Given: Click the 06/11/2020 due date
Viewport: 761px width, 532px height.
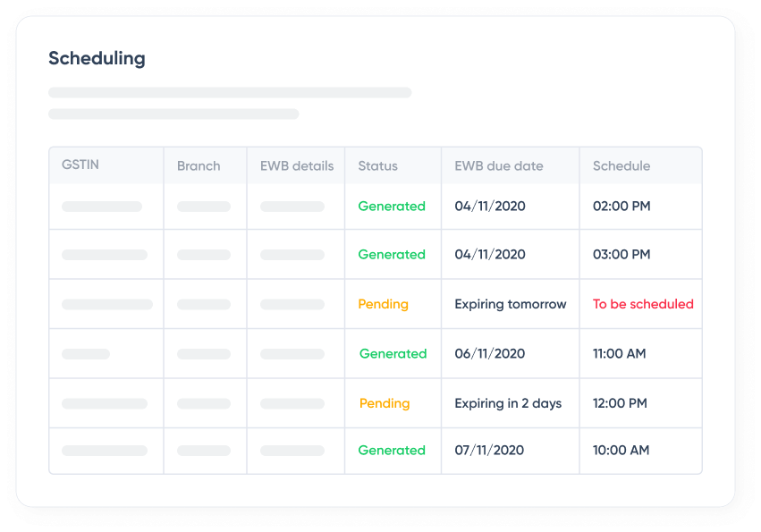Looking at the screenshot, I should pyautogui.click(x=489, y=353).
